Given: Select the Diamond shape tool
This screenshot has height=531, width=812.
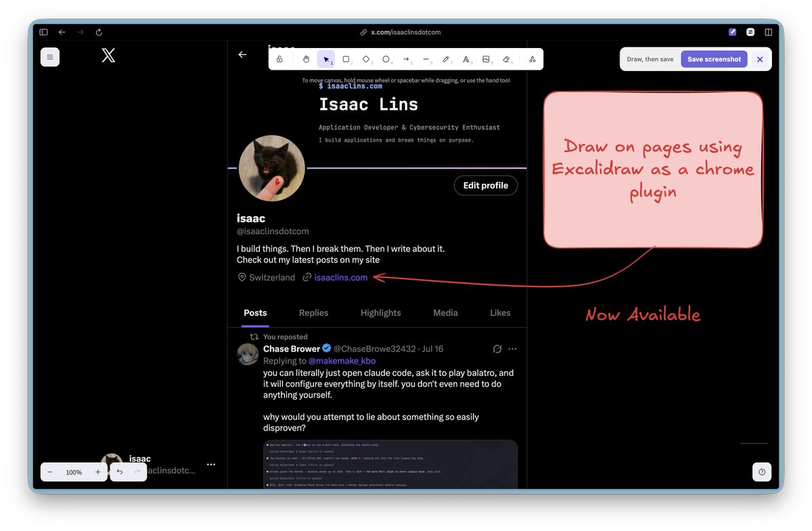Looking at the screenshot, I should [x=366, y=60].
